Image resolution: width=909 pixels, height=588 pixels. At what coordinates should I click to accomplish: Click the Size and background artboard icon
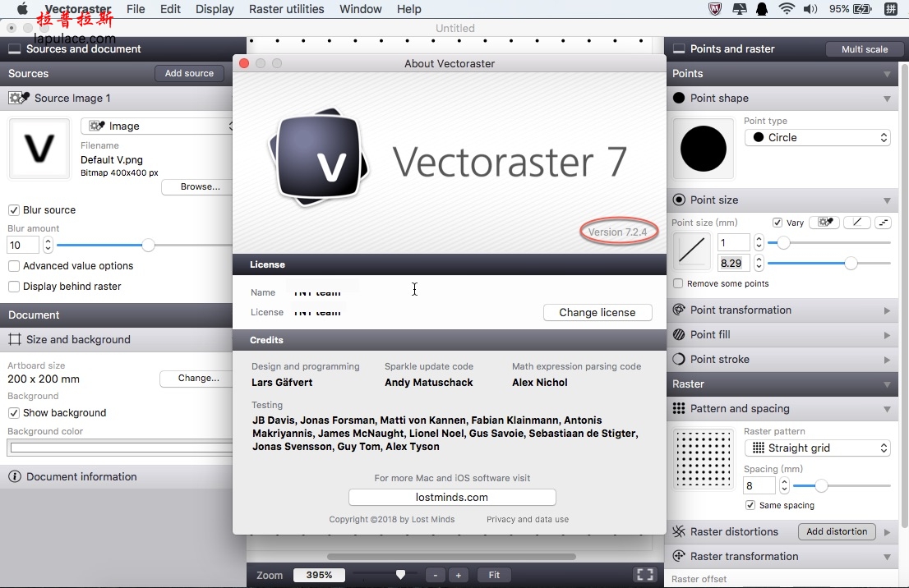pyautogui.click(x=15, y=339)
